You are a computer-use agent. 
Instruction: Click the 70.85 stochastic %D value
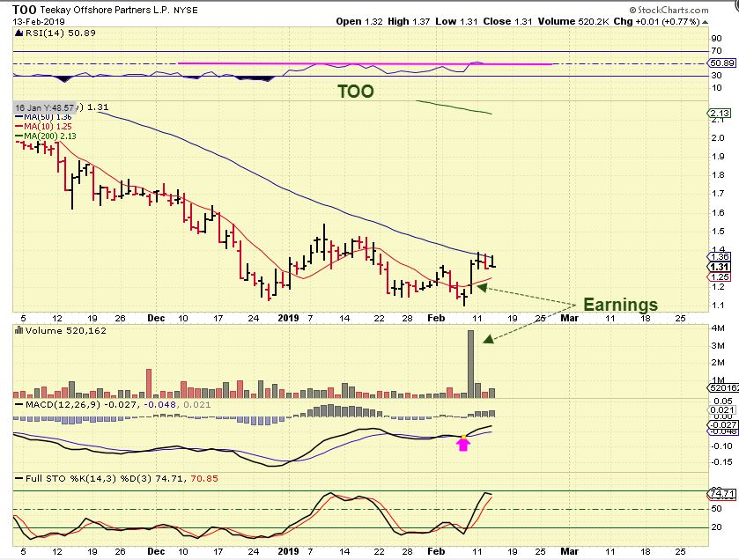[x=204, y=478]
